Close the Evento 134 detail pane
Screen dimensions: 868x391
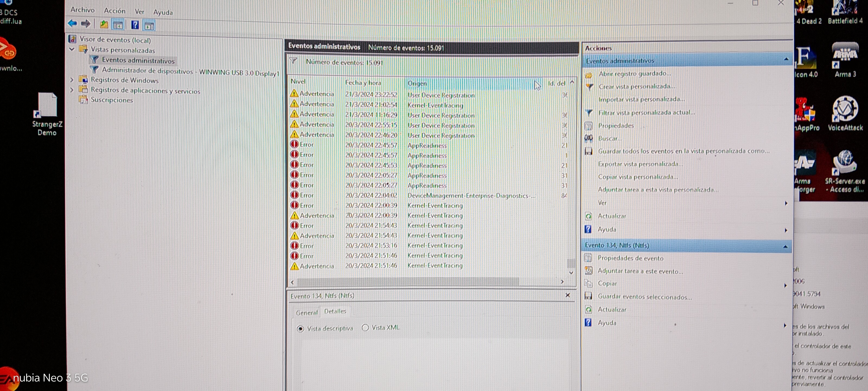click(x=567, y=295)
